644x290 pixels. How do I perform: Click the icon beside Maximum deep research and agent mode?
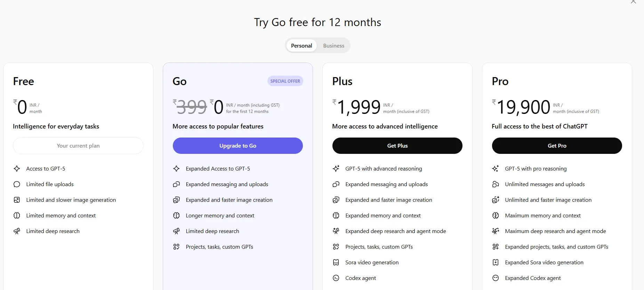point(496,231)
